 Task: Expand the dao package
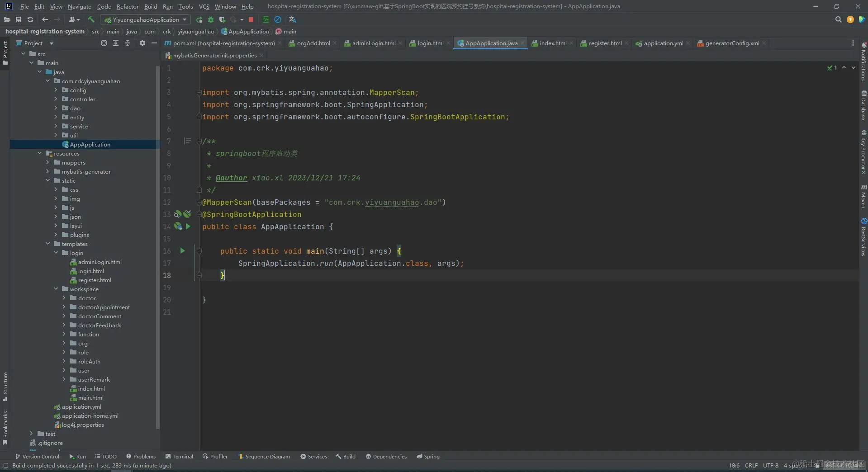pos(56,108)
